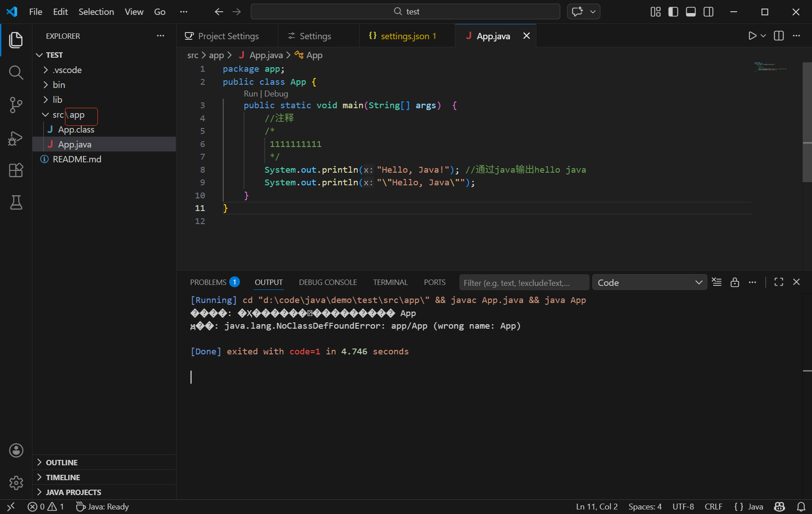Click Java: Ready status item
Screen dimensions: 812x514
[102, 507]
